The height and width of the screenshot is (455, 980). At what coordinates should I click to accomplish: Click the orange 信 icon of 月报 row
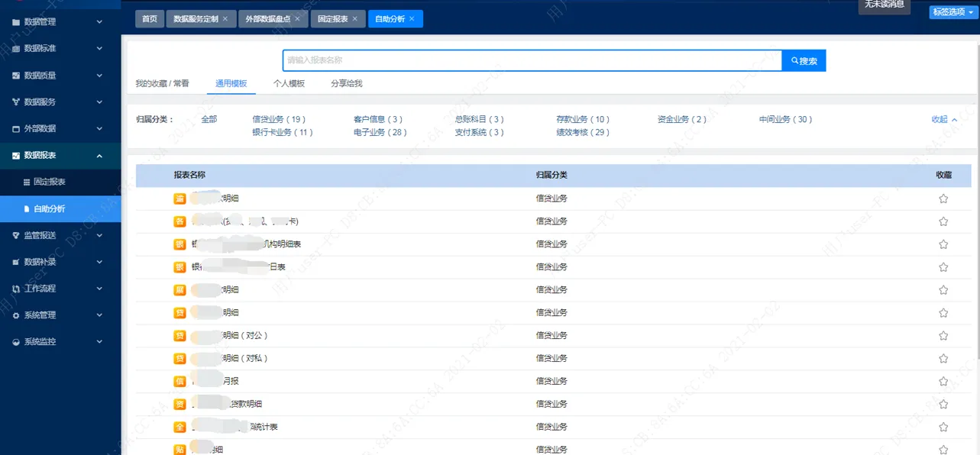[x=180, y=381]
